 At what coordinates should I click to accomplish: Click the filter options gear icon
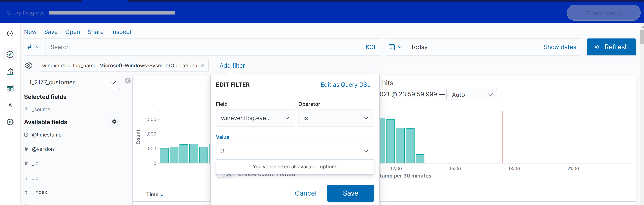click(x=29, y=66)
